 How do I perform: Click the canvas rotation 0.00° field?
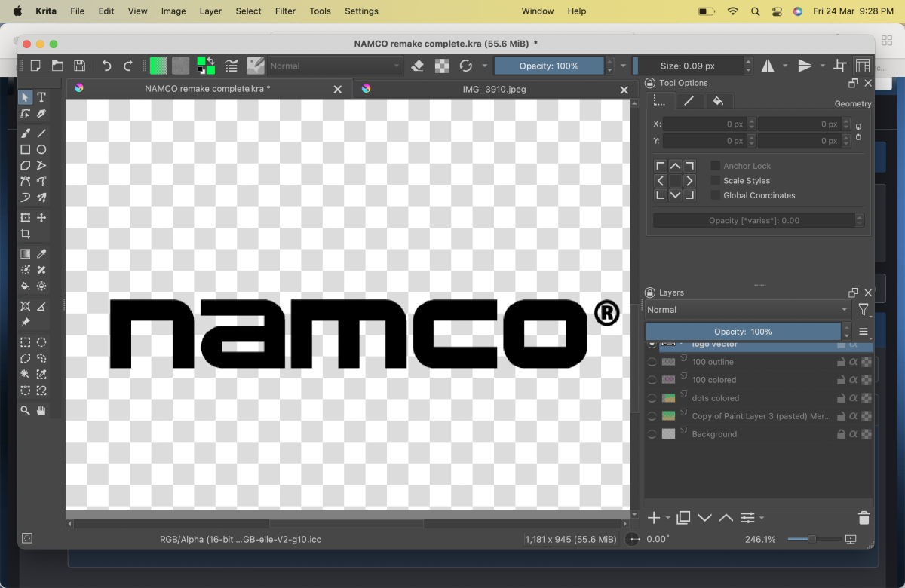[x=658, y=539]
